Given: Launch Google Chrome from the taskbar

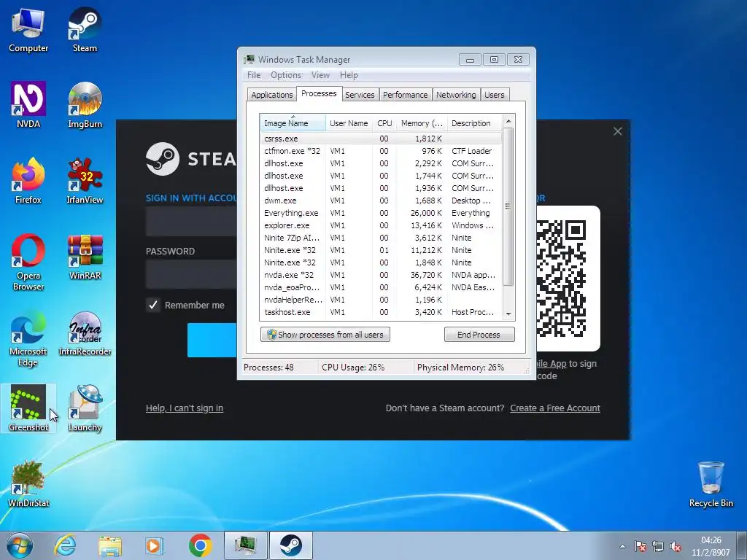Looking at the screenshot, I should coord(200,545).
